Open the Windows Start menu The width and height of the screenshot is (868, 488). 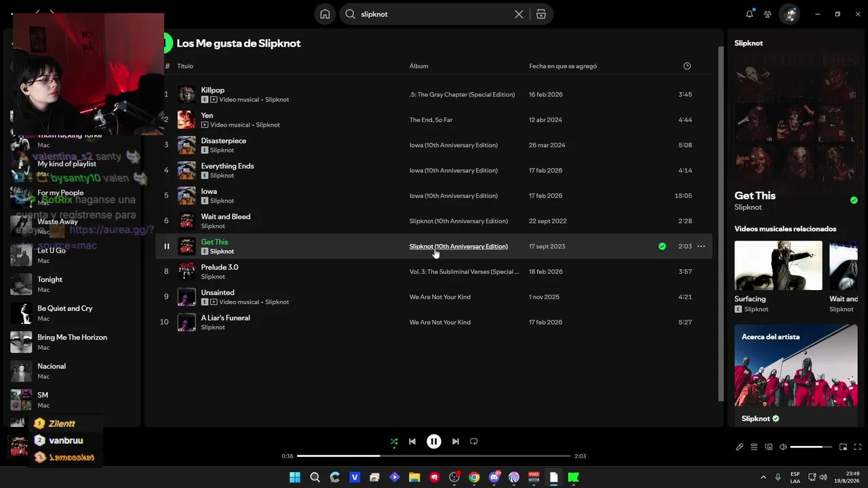tap(295, 477)
